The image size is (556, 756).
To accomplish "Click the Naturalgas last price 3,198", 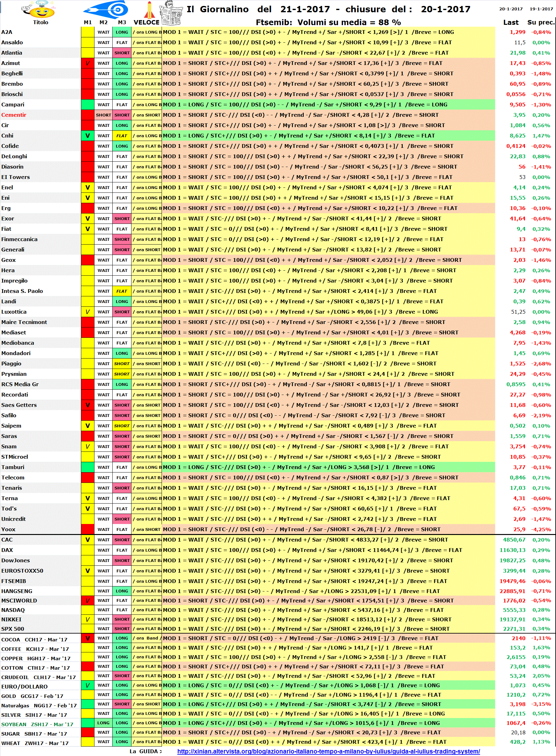I will pyautogui.click(x=518, y=704).
